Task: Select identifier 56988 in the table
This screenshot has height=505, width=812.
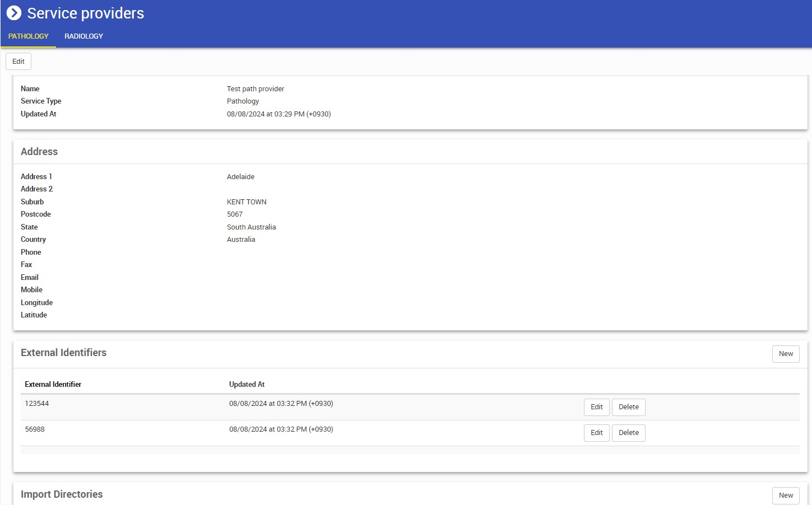Action: point(35,429)
